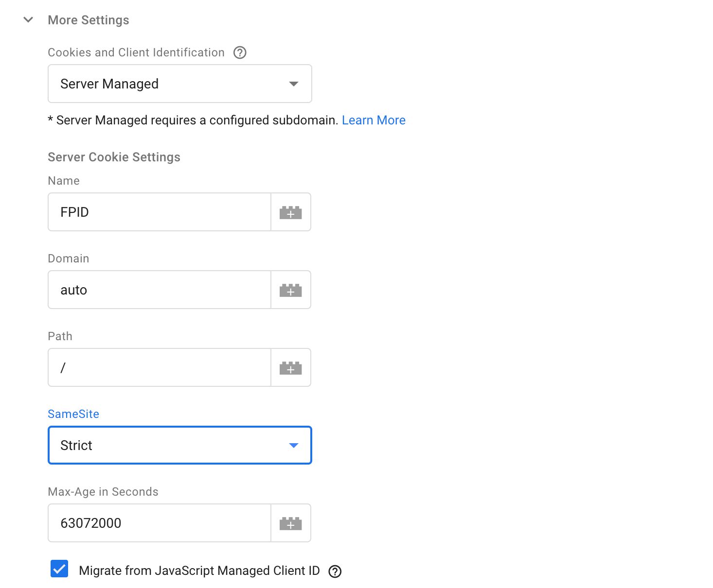Insert variable for the Path field
The height and width of the screenshot is (588, 713).
coord(291,367)
